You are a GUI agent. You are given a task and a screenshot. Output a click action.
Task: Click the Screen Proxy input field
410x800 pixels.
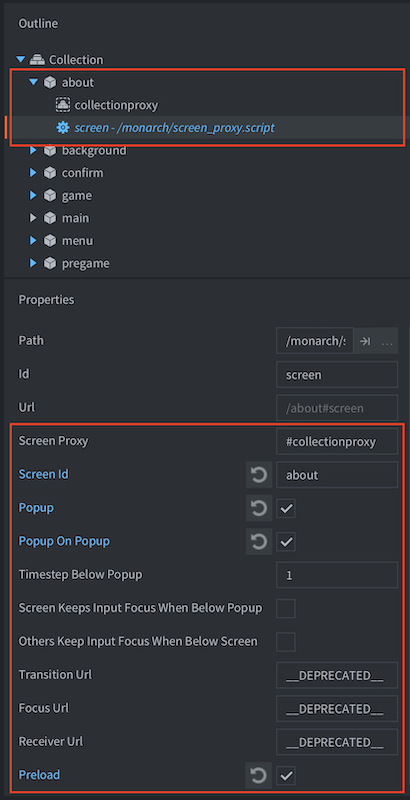click(x=337, y=442)
